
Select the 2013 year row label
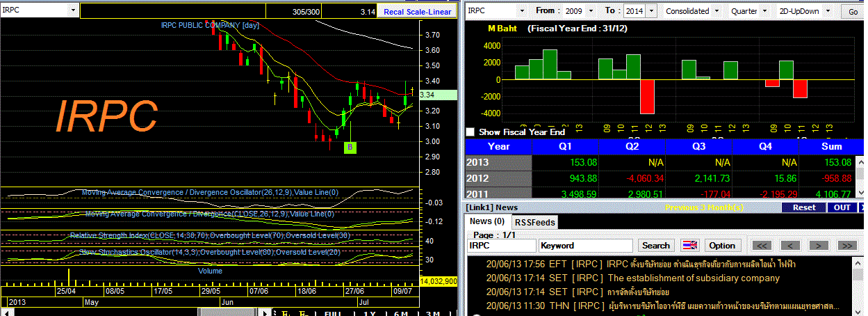499,162
